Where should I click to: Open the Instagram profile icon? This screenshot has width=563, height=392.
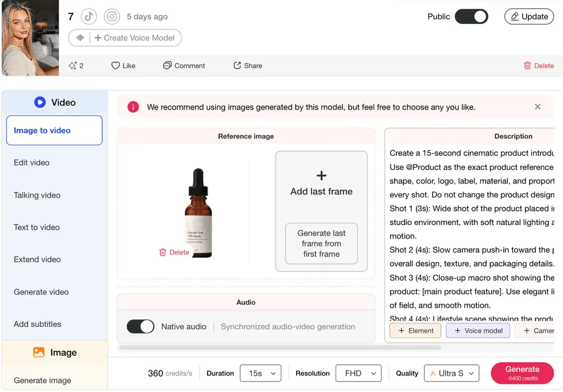[112, 16]
